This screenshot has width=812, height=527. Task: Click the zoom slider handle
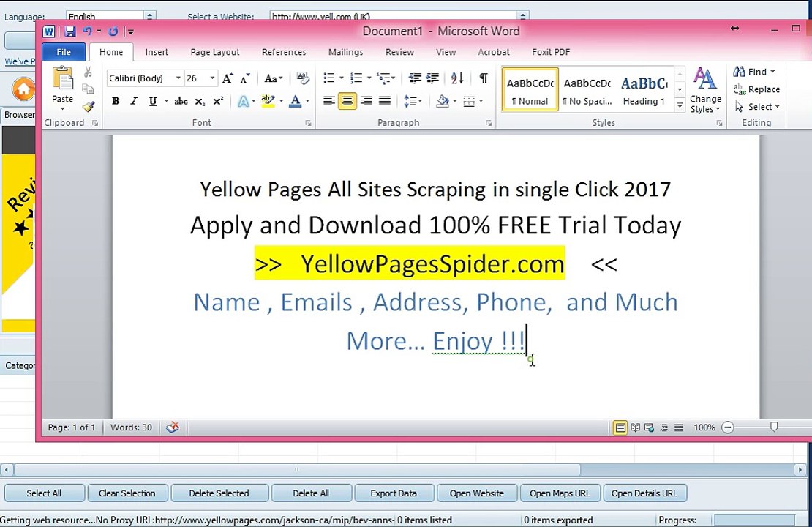(x=774, y=427)
